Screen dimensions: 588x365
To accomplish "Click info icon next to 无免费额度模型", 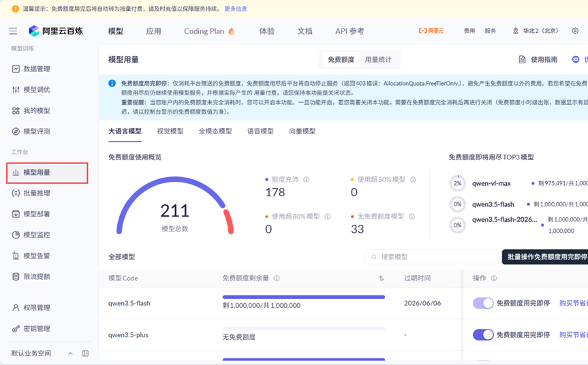I will point(412,217).
